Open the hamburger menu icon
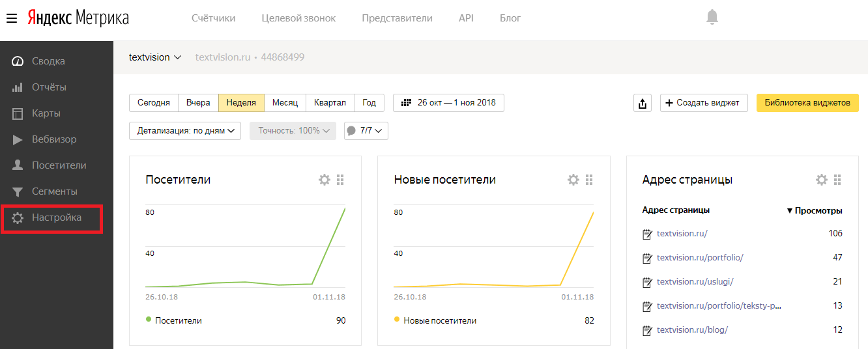The image size is (868, 349). click(12, 18)
